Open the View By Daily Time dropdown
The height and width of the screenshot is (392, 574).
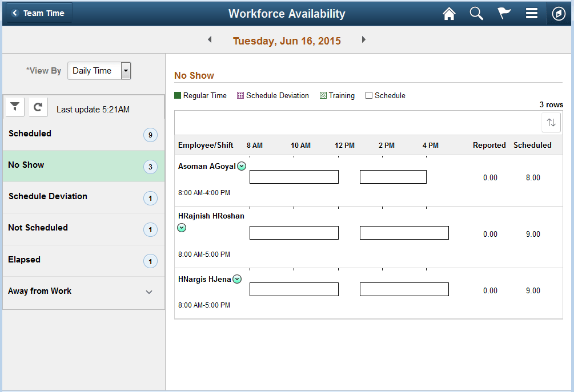pos(99,71)
